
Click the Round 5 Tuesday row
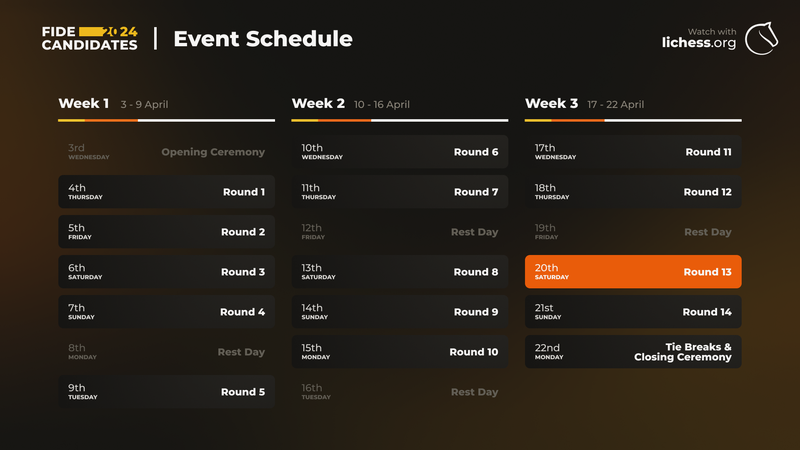point(166,392)
